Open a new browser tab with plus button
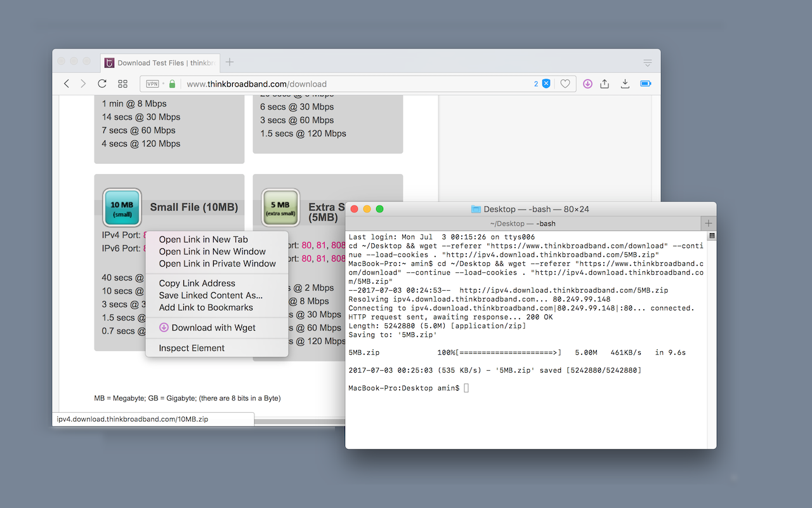 point(230,62)
